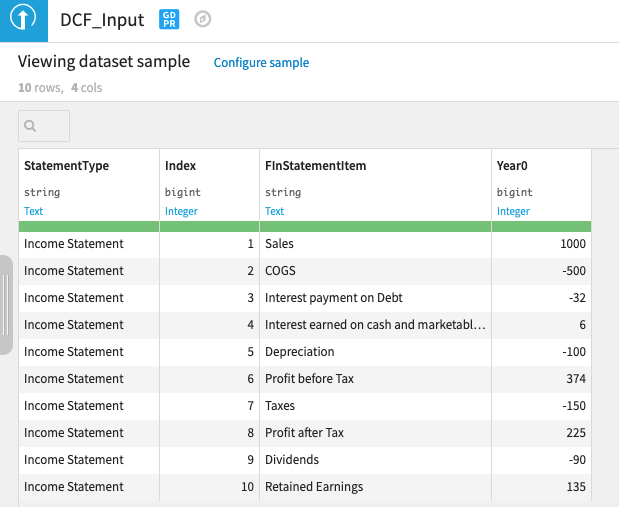The image size is (619, 507).
Task: Click Income Statement cell in Dividends row
Action: tap(89, 460)
